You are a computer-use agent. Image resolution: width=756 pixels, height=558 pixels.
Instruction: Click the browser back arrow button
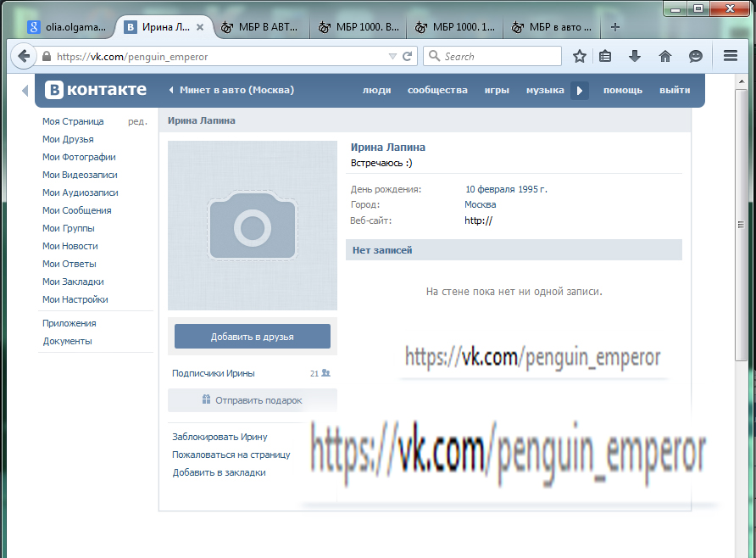point(23,57)
